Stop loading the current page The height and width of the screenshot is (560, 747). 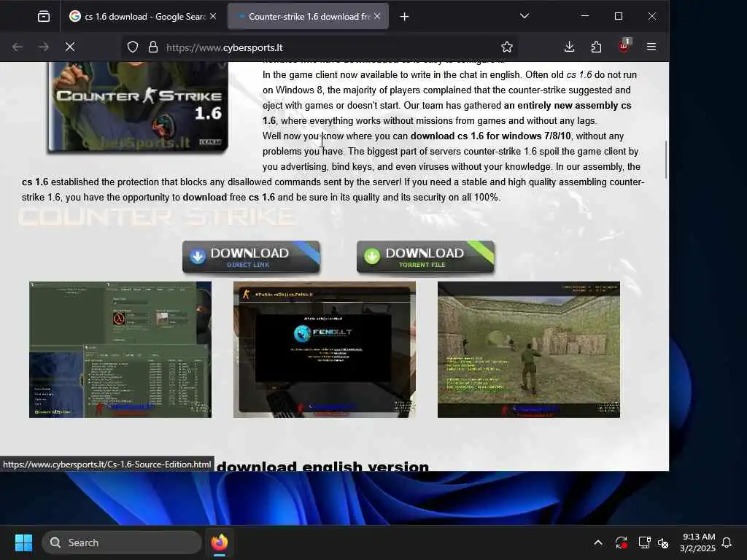pos(69,47)
